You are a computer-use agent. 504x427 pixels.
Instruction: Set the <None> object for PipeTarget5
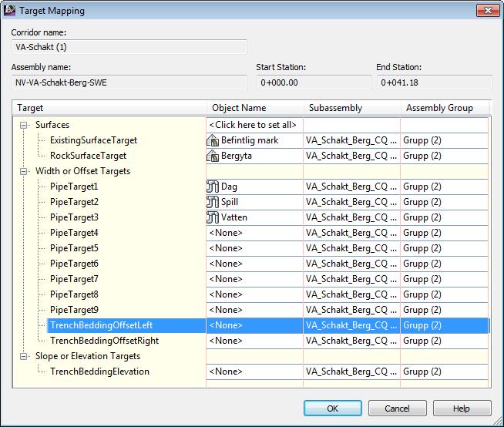click(254, 248)
